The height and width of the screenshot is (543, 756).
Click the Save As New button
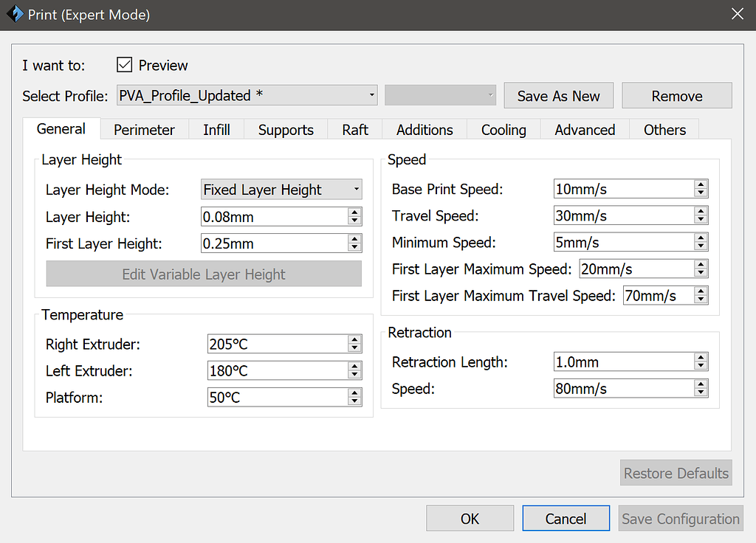(x=558, y=95)
